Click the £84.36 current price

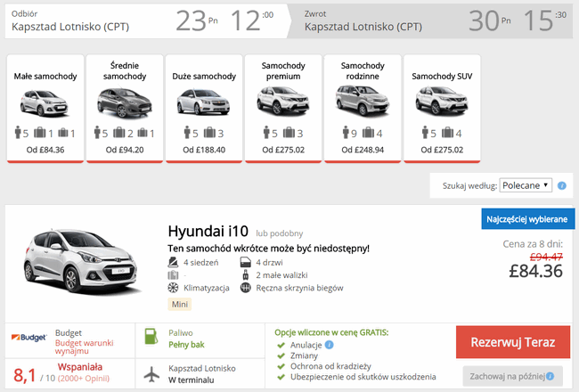pyautogui.click(x=535, y=271)
